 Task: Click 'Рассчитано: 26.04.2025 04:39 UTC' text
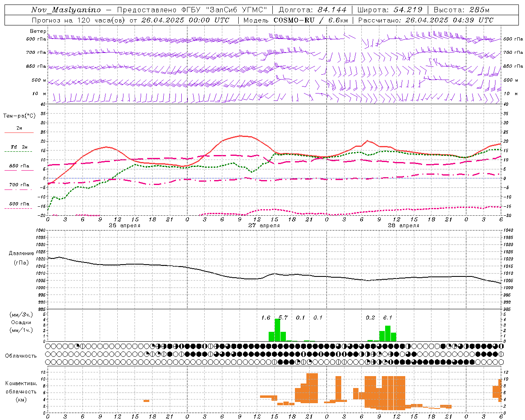(426, 20)
